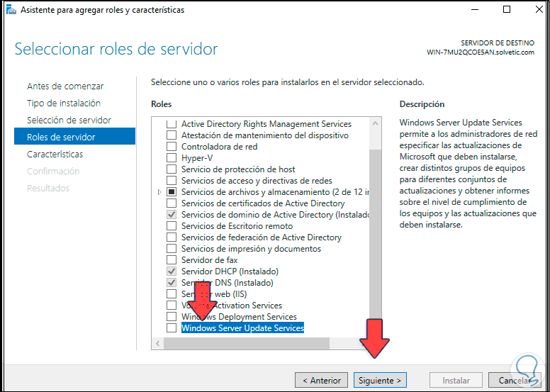Screen dimensions: 550x392
Task: Tick the Servidor de fax checkbox
Action: pos(172,260)
